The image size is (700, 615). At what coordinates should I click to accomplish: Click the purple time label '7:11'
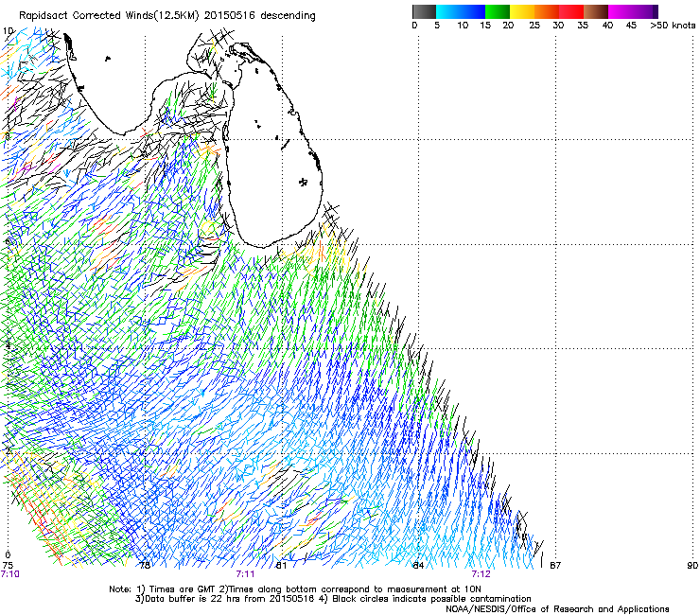tap(245, 574)
